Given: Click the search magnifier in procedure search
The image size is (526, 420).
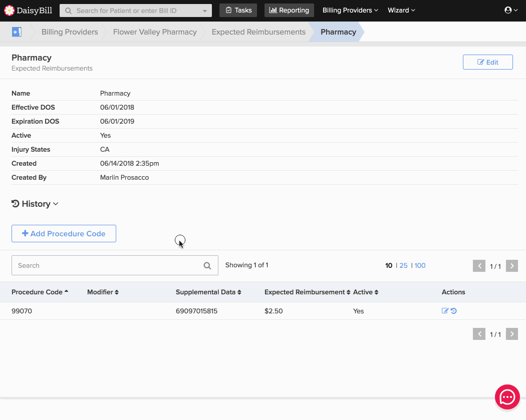Looking at the screenshot, I should 207,265.
